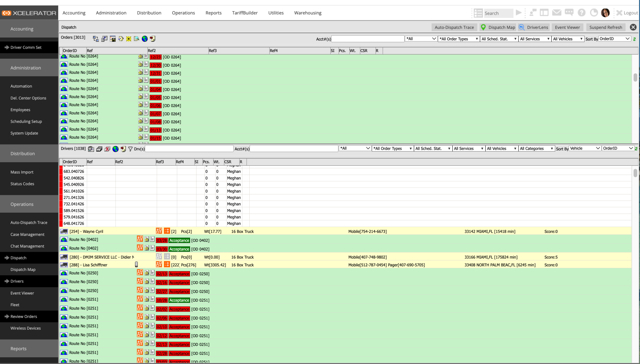Open the speech bubble messages icon in header
The height and width of the screenshot is (364, 640).
click(569, 12)
